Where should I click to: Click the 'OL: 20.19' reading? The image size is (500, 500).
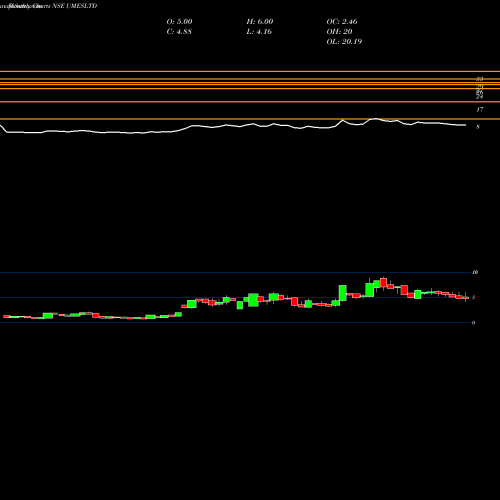click(x=344, y=42)
